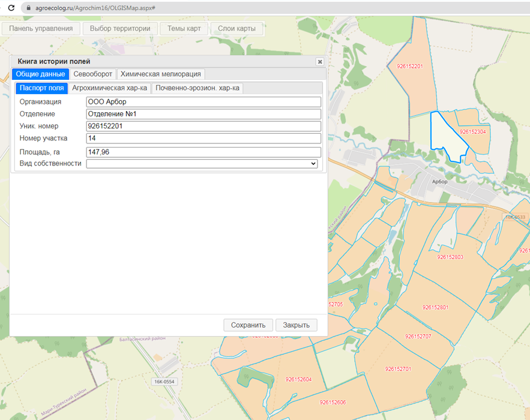Click the Мари-Турекский район map label
Image resolution: width=530 pixels, height=420 pixels.
coord(64,402)
